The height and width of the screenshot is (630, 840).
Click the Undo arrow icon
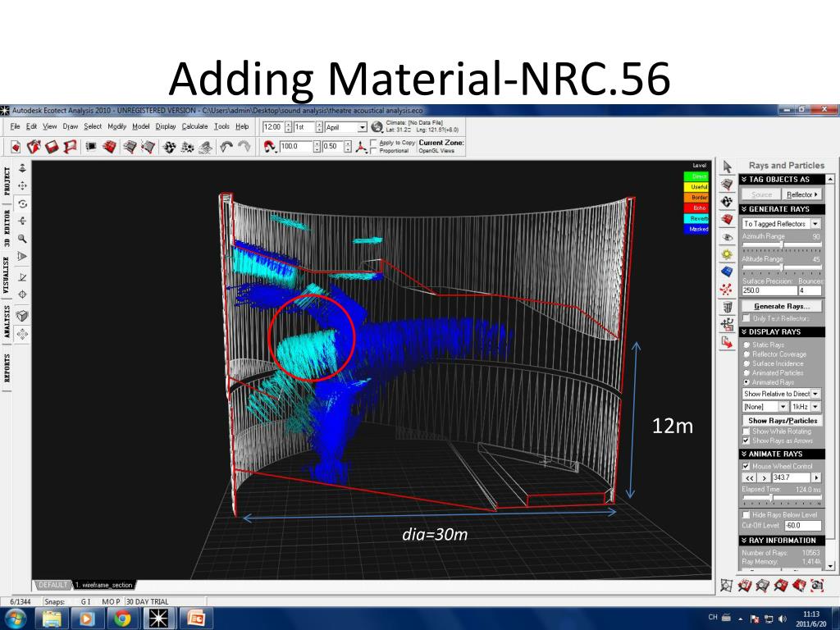pyautogui.click(x=226, y=146)
